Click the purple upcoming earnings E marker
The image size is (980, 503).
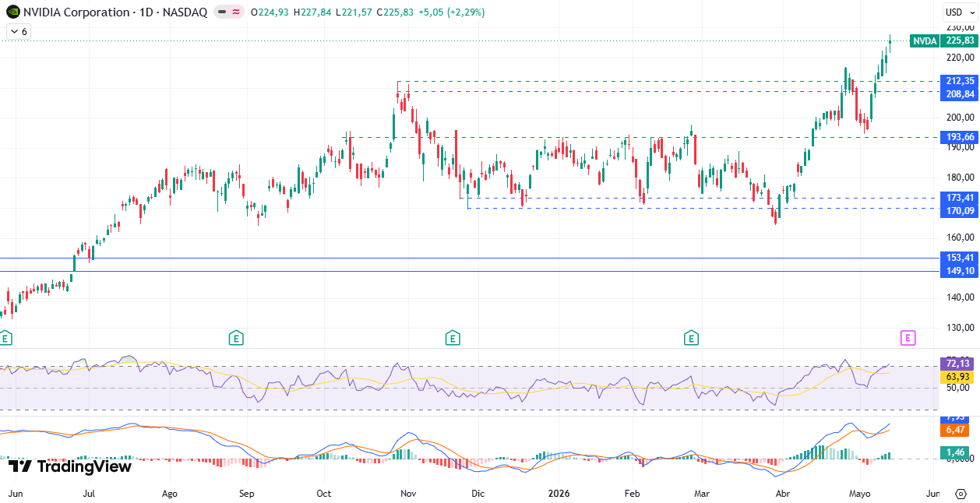point(908,338)
